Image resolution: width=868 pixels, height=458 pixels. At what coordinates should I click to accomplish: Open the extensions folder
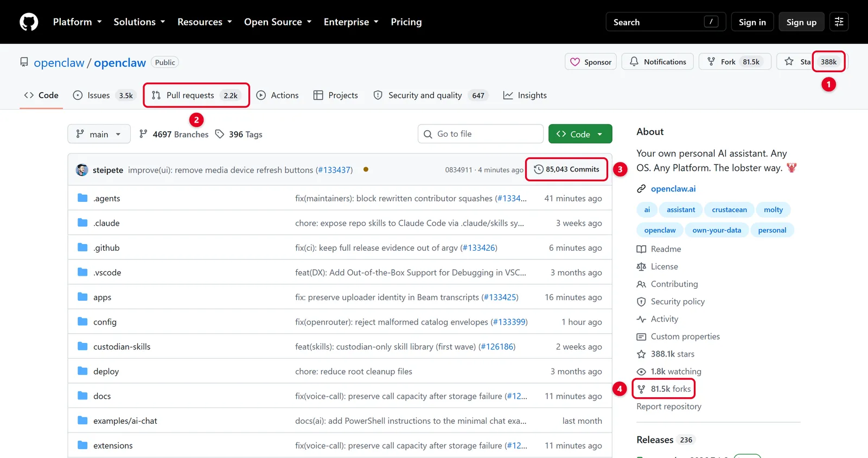point(113,446)
